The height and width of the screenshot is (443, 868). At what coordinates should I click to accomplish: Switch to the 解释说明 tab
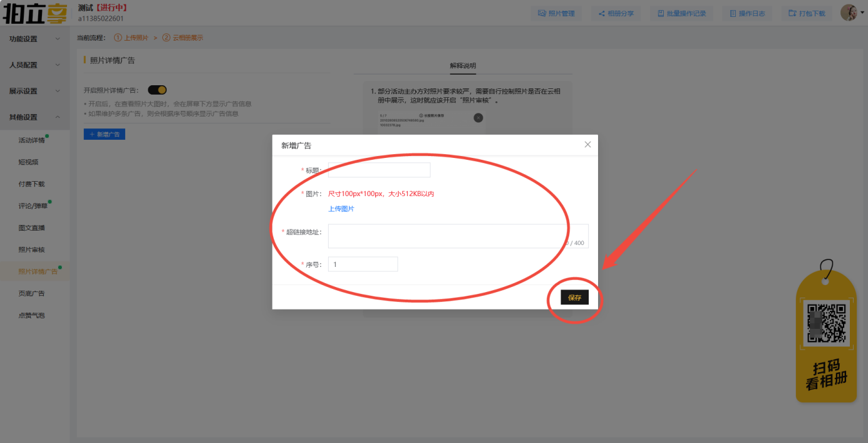pyautogui.click(x=463, y=66)
